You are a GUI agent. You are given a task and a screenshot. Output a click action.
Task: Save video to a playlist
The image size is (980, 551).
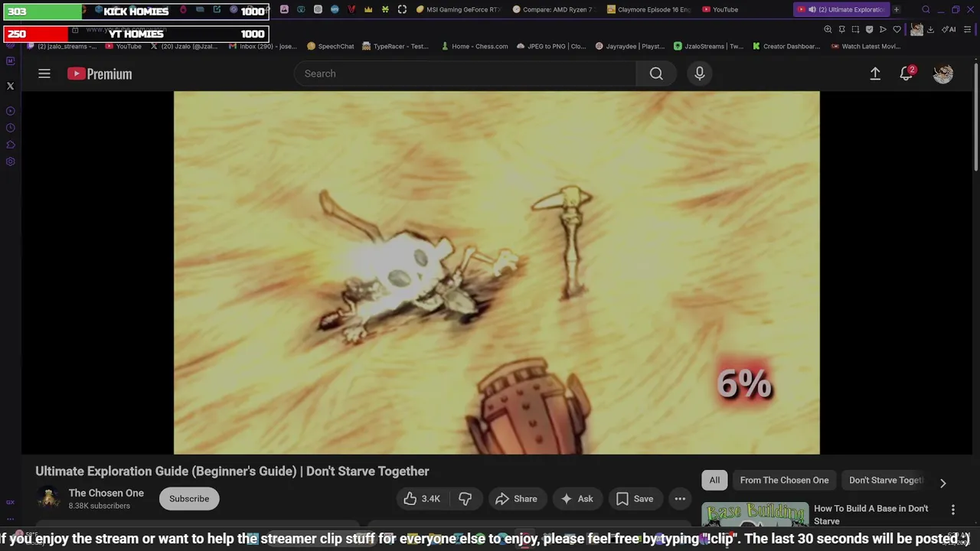[635, 499]
